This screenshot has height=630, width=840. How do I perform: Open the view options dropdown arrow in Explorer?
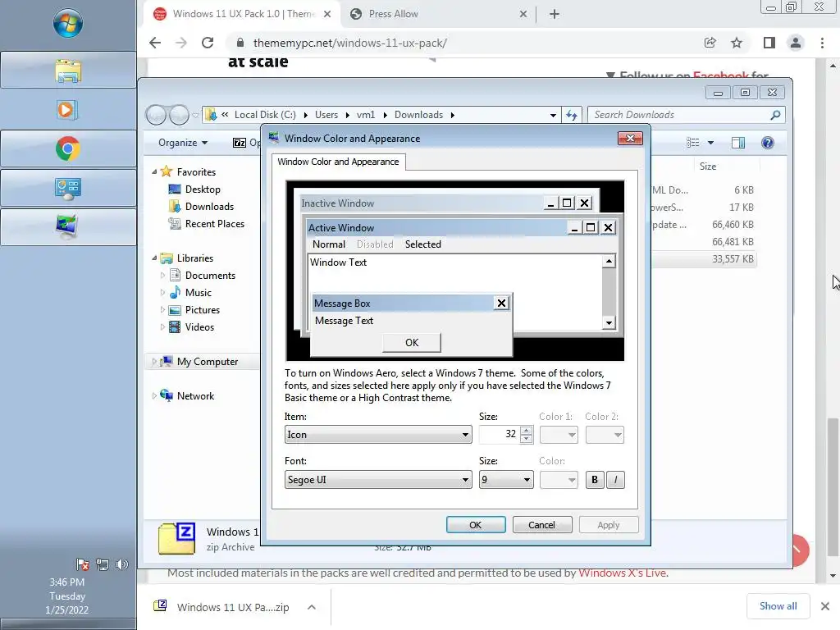pyautogui.click(x=711, y=143)
